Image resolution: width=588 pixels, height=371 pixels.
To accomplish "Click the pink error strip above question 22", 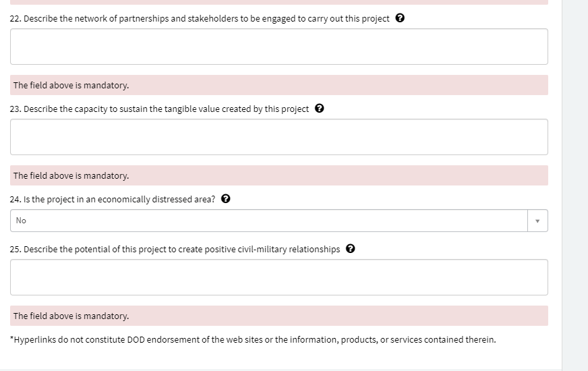I will [278, 2].
